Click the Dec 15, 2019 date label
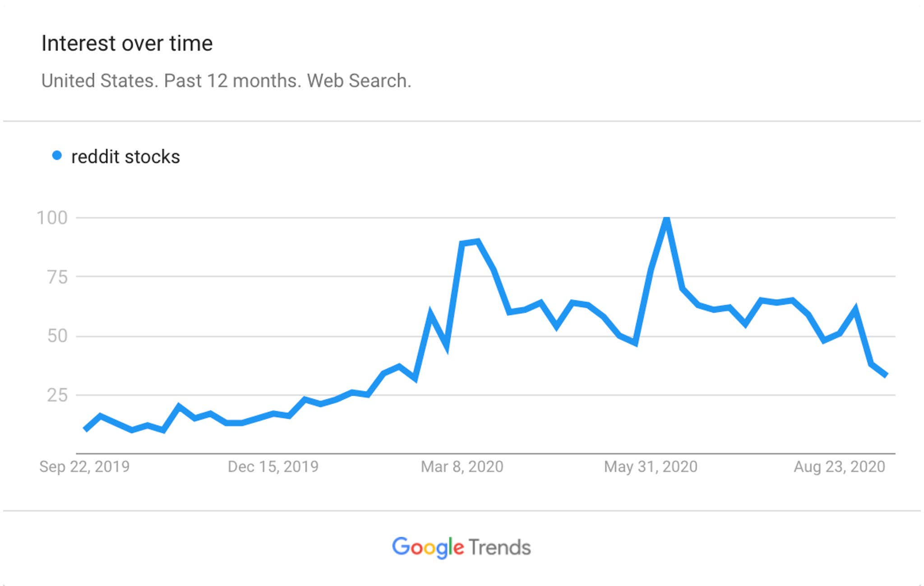The image size is (924, 586). 273,466
